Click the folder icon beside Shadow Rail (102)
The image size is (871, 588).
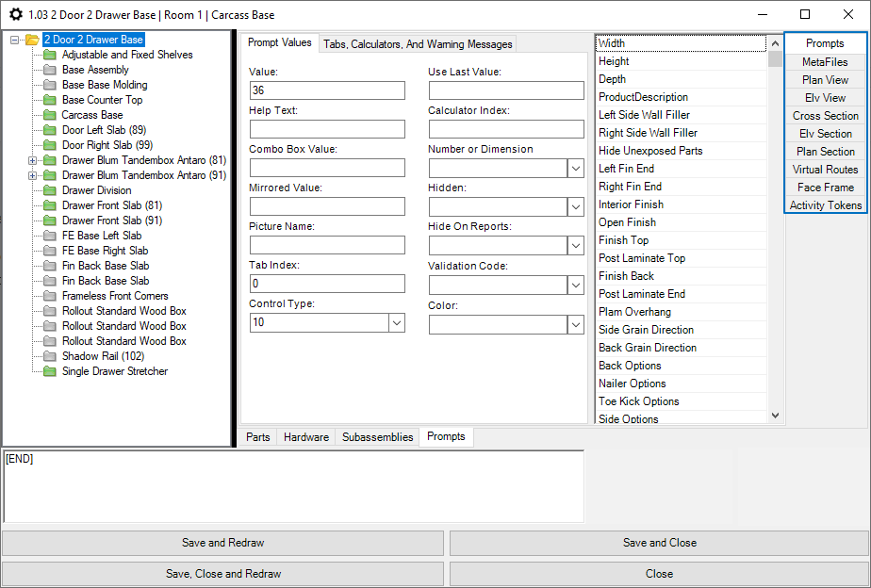click(50, 356)
